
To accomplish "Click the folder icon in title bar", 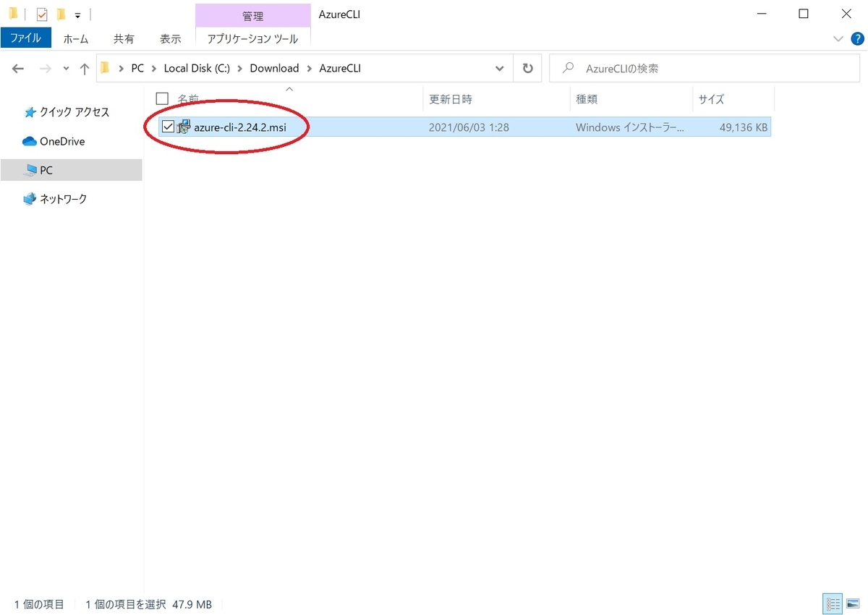I will [x=13, y=14].
